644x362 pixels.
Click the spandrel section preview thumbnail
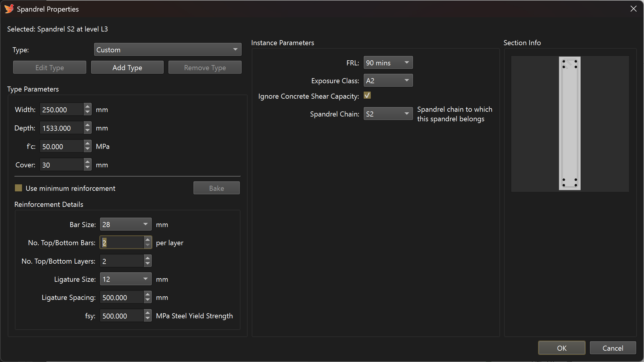570,123
